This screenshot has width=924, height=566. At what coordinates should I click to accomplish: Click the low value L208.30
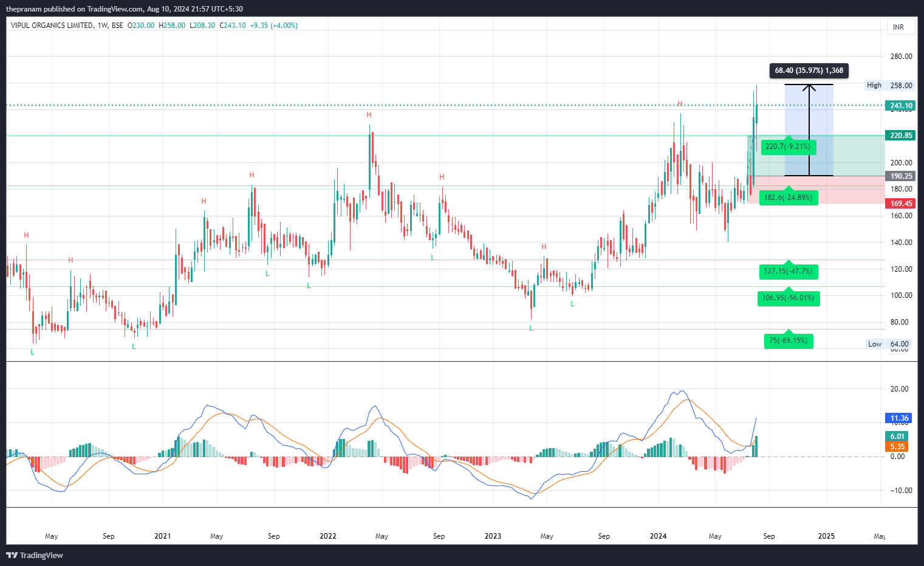click(x=202, y=26)
